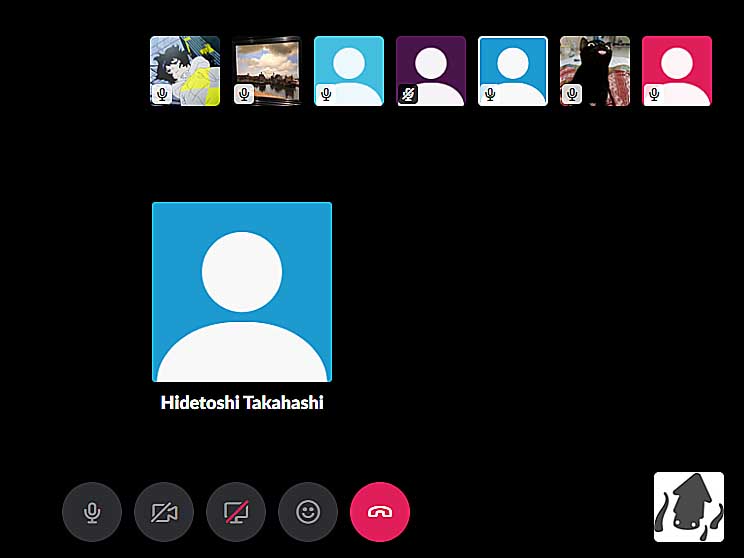Hang up the call

coord(380,512)
